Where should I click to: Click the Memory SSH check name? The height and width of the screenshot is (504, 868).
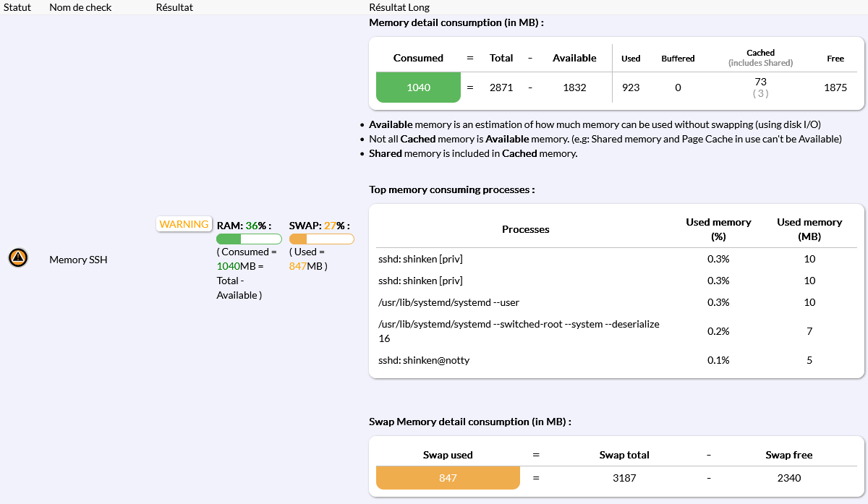click(78, 259)
